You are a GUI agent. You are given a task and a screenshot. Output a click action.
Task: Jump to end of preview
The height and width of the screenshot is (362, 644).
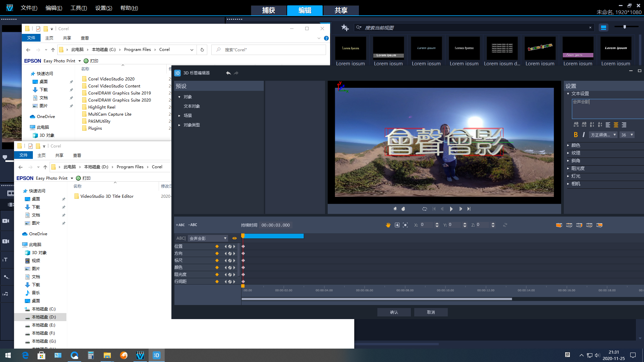pos(469,209)
